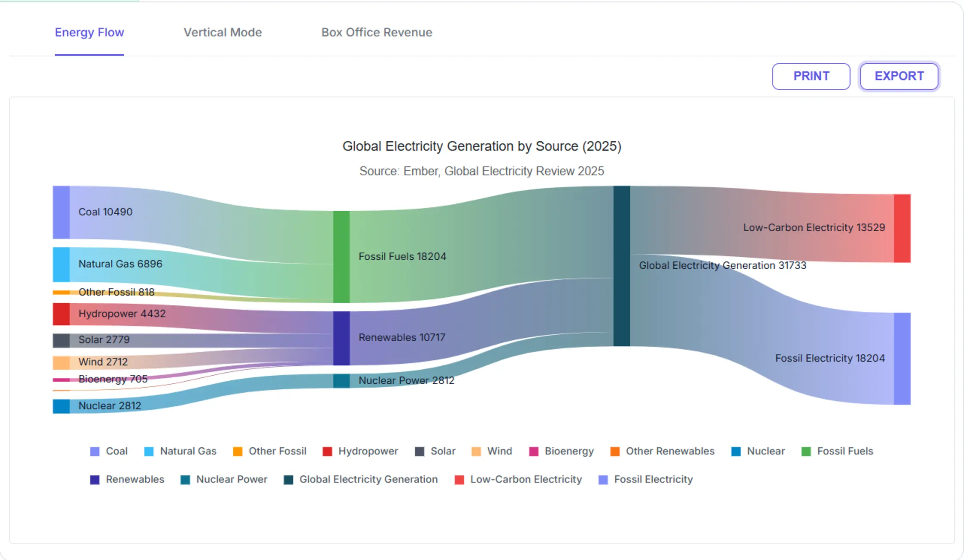This screenshot has height=560, width=964.
Task: Select the Energy Flow tab
Action: click(89, 32)
